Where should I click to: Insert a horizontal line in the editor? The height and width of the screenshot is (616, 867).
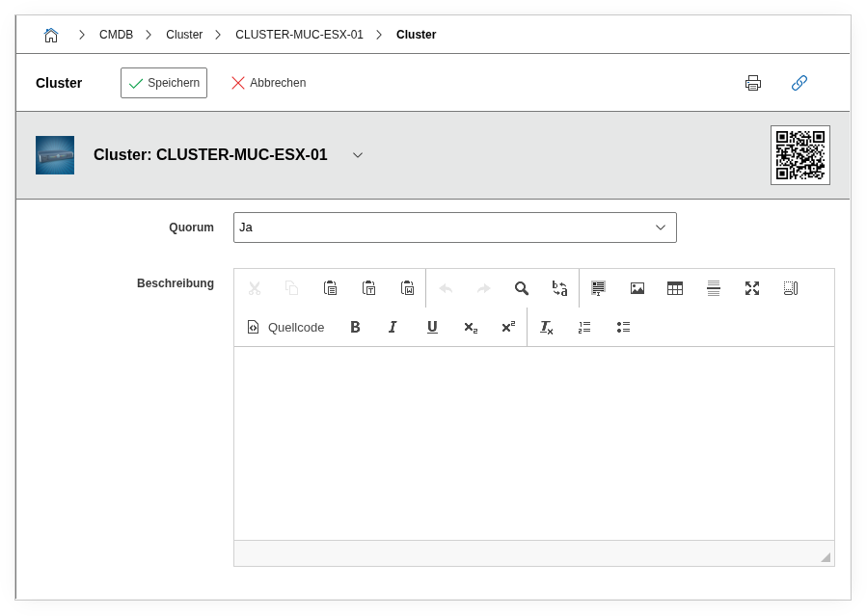pos(713,287)
